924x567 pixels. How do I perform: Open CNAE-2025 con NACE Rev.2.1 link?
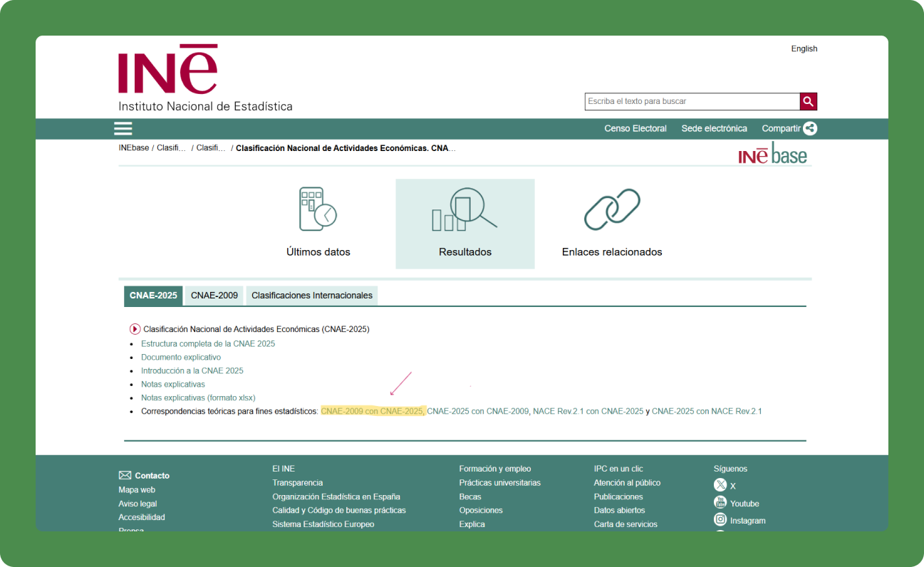pyautogui.click(x=707, y=411)
